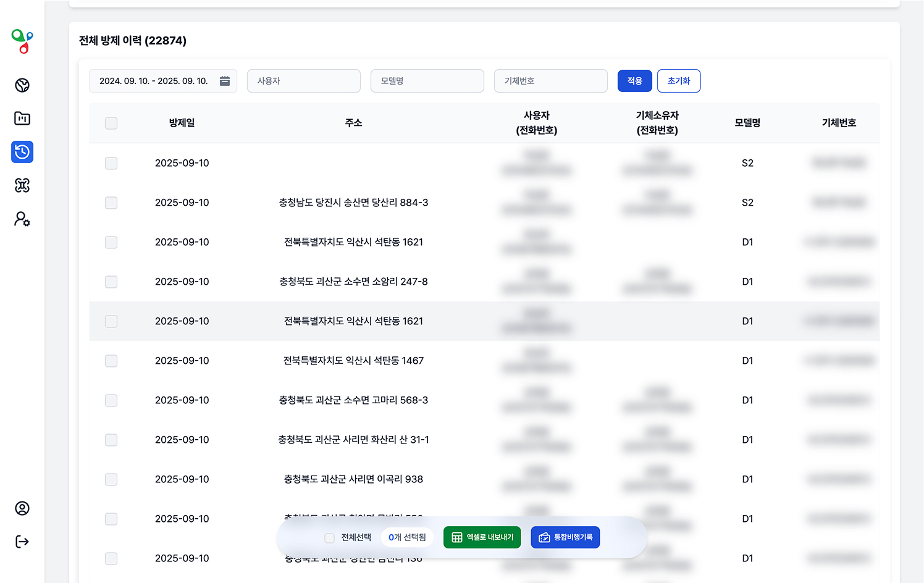Viewport: 924px width, 583px height.
Task: Click the 초기화 reset button
Action: [x=678, y=81]
